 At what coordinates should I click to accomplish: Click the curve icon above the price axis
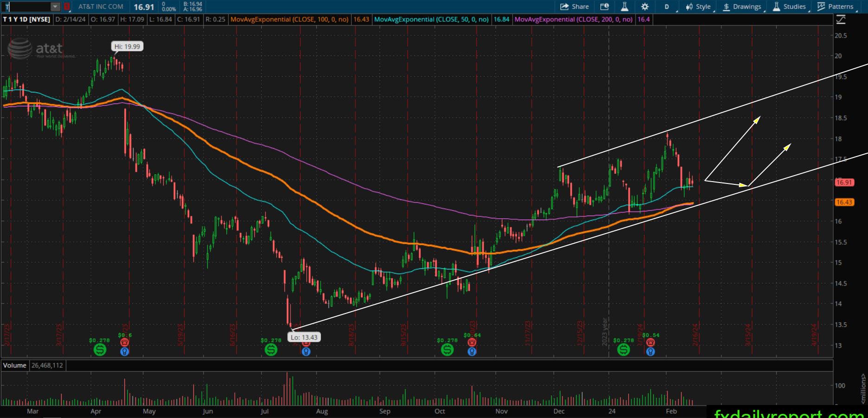[841, 20]
